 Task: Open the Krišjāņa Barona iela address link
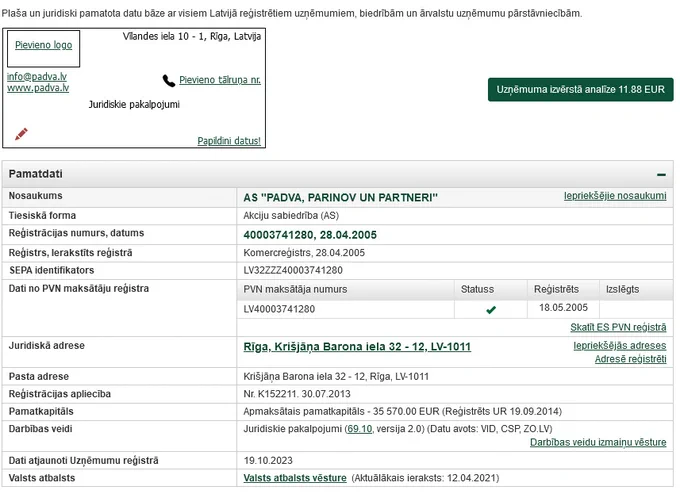357,347
